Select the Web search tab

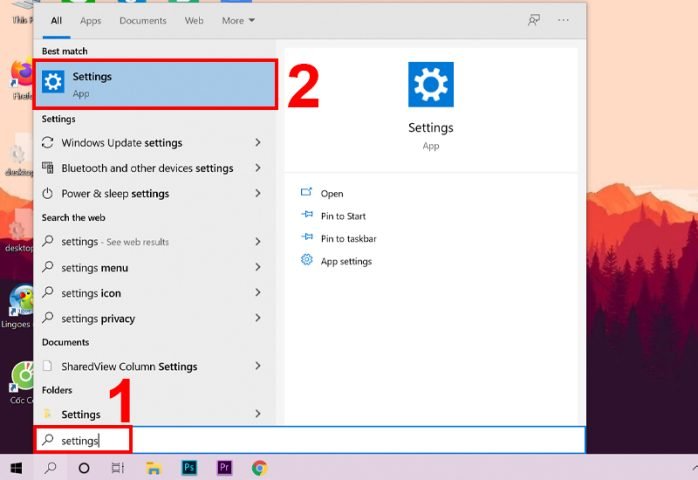194,20
